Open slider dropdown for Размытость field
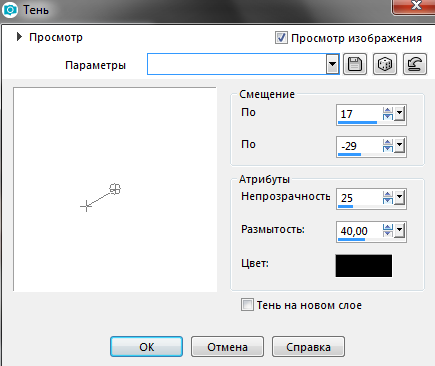Viewport: 435px width, 366px height. (400, 231)
